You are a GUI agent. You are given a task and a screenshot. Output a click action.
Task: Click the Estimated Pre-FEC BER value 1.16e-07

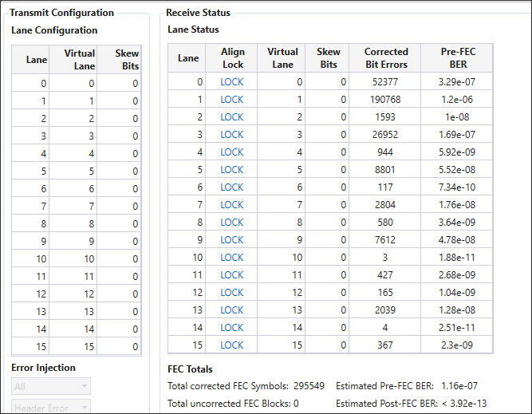(459, 386)
